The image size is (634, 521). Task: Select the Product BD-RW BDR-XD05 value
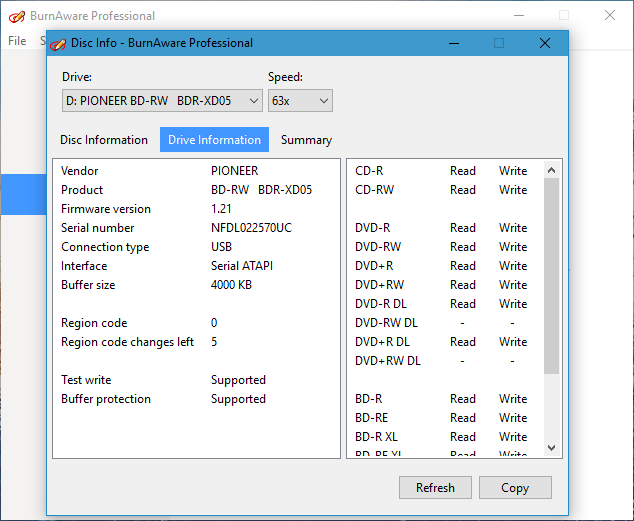pos(262,190)
